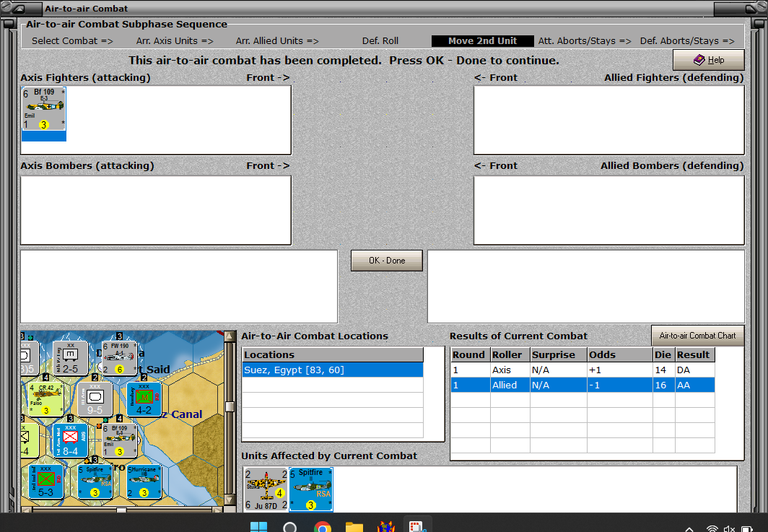
Task: Select the 5-3 infantry counter on the map
Action: click(x=45, y=481)
